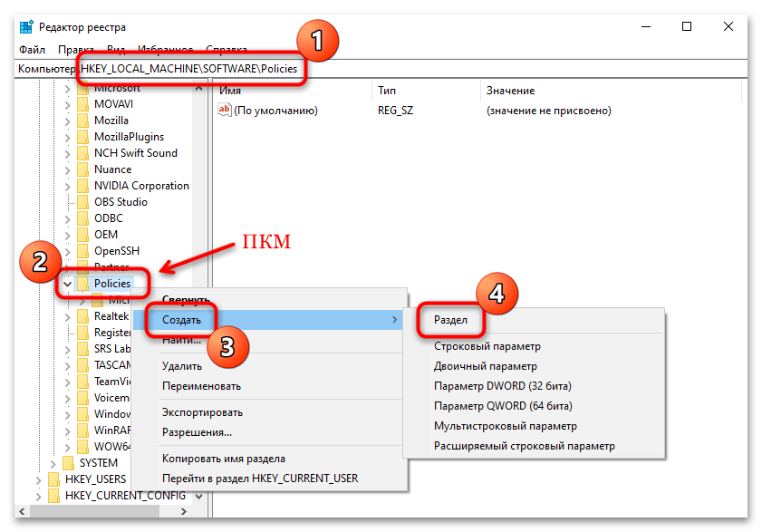762x532 pixels.
Task: Click the OpenSSH folder icon
Action: click(83, 251)
